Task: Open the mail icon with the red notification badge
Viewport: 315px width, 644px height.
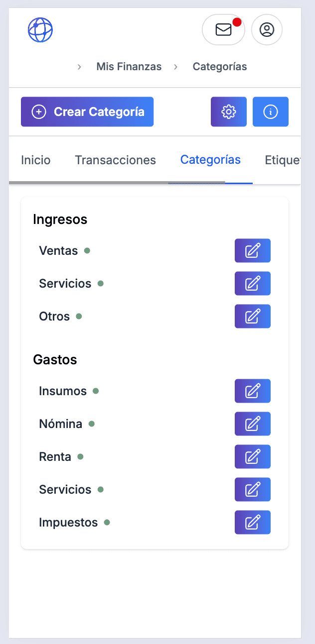Action: tap(223, 30)
